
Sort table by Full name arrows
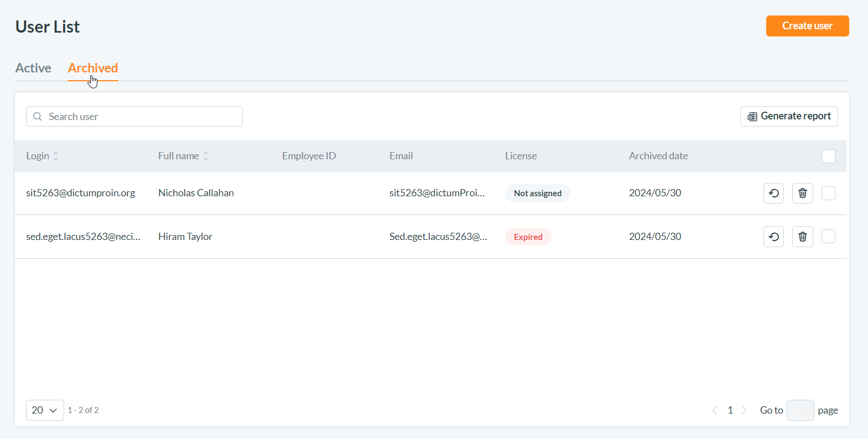[x=206, y=156]
